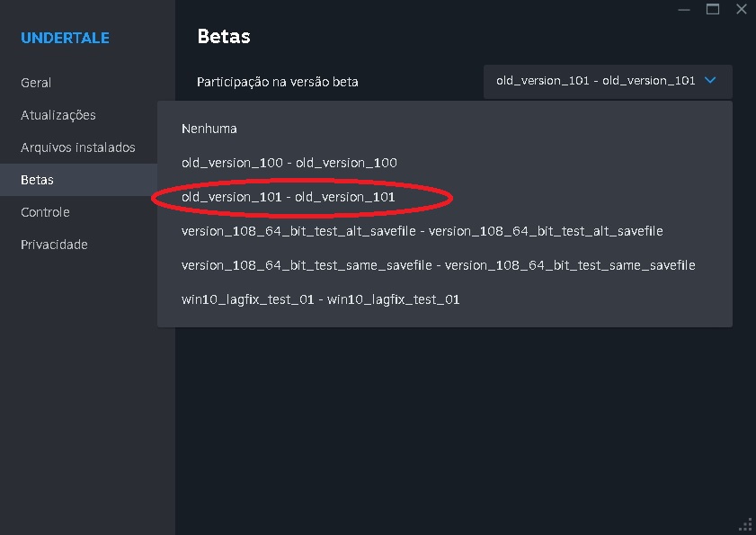Maximize the properties window
Screen dimensions: 756x535
pos(713,9)
